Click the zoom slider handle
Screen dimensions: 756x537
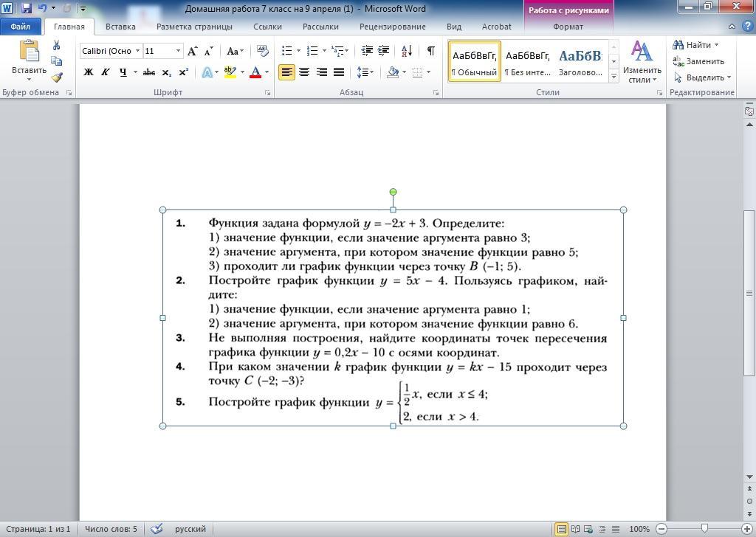(704, 529)
